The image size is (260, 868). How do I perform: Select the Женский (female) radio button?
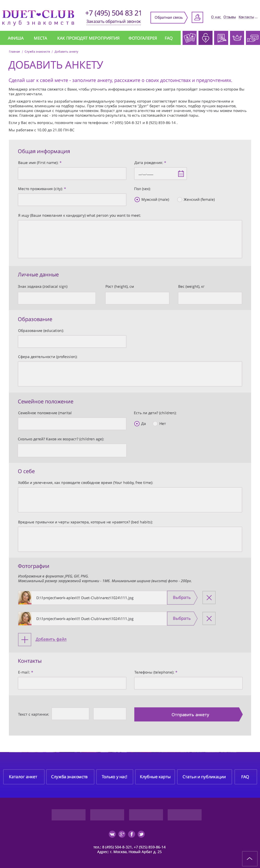pyautogui.click(x=180, y=200)
